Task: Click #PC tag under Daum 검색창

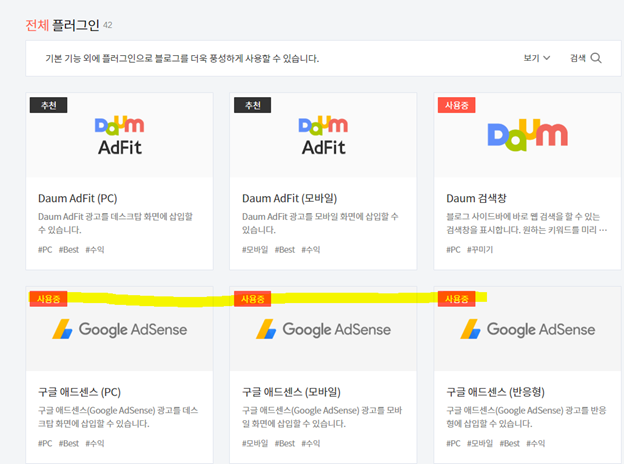Action: 453,250
